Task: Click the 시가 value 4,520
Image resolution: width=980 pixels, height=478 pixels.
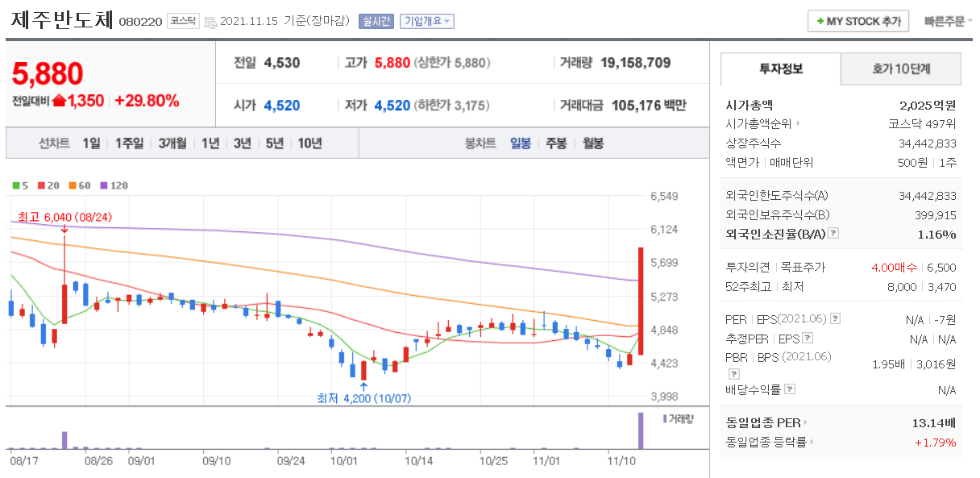Action: coord(282,106)
